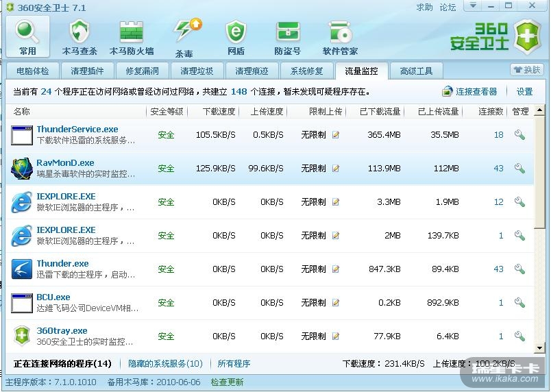
Task: Click the BCU.exe program name
Action: pos(53,297)
